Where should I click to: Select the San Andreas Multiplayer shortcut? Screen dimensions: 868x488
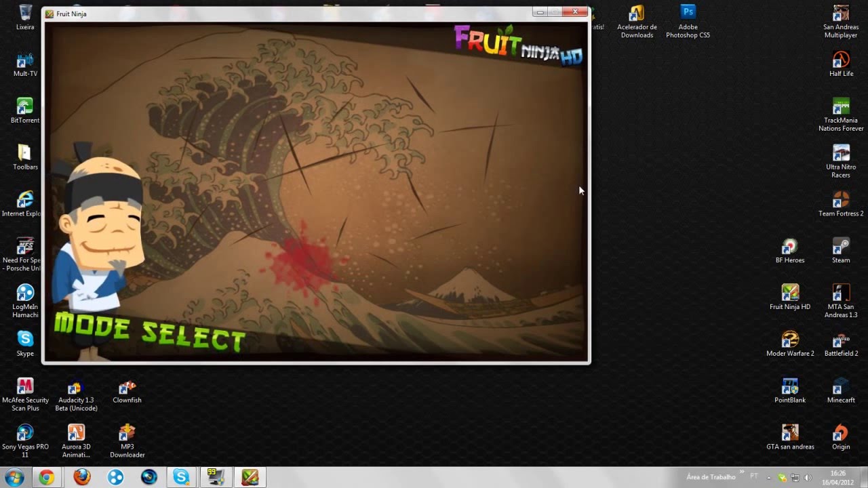click(x=841, y=22)
